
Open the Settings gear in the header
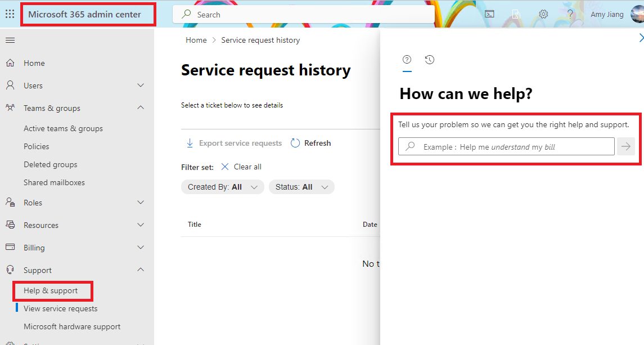[543, 14]
